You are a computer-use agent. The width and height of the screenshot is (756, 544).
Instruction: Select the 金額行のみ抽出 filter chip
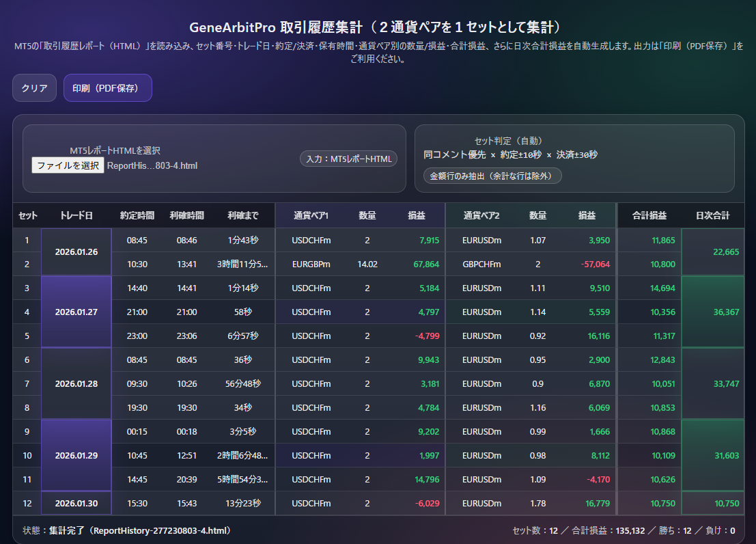point(492,176)
